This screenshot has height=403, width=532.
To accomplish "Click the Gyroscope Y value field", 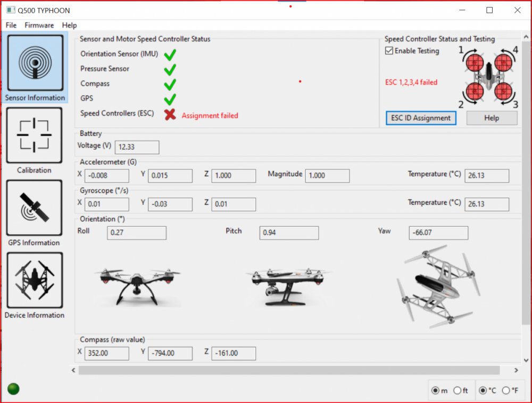I will (170, 204).
